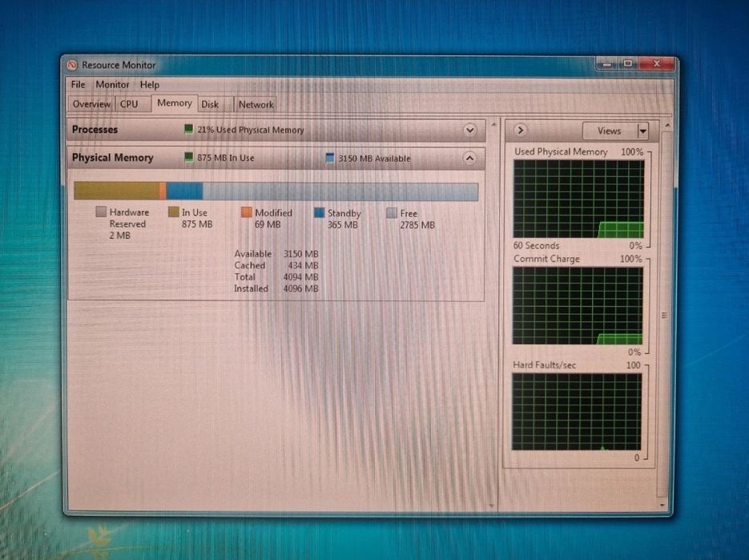This screenshot has width=749, height=560.
Task: Click the '21% Used Physical Memory' text
Action: point(251,130)
